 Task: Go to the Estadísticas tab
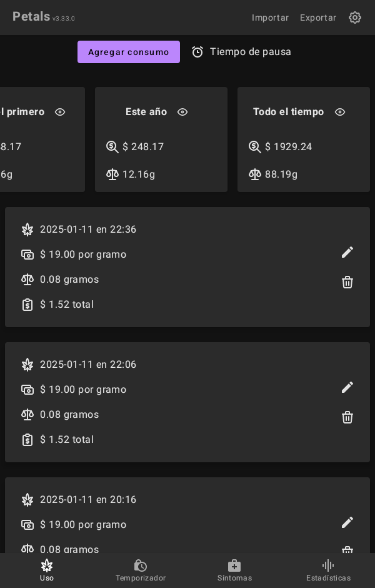328,570
